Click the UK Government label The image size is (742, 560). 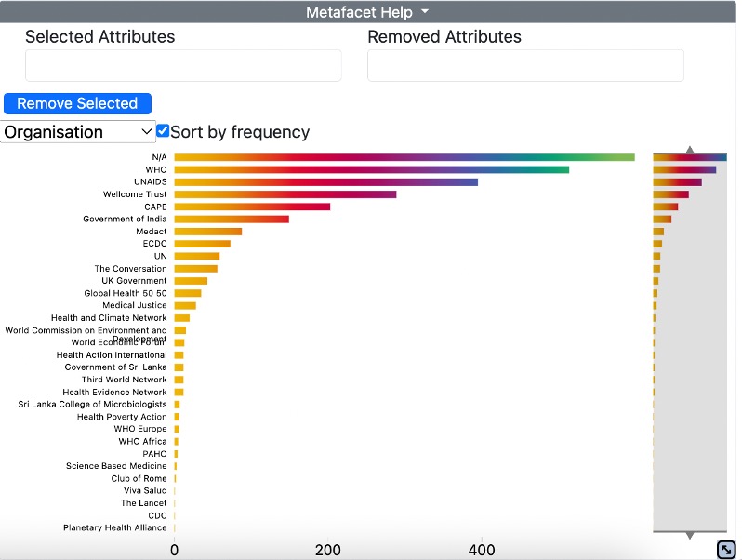pyautogui.click(x=135, y=281)
